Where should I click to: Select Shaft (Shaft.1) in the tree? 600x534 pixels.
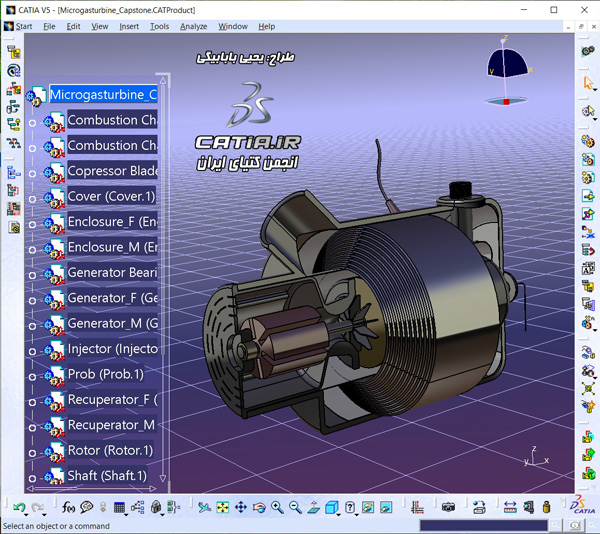coord(107,475)
